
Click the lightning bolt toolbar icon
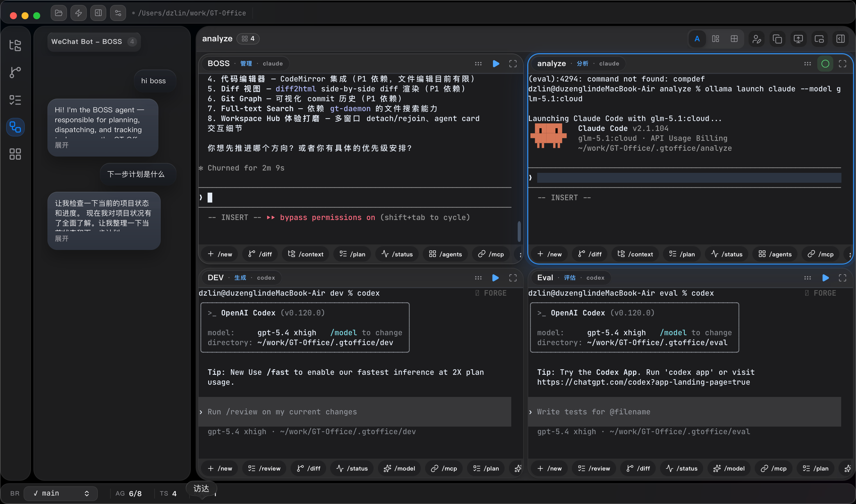pos(79,13)
